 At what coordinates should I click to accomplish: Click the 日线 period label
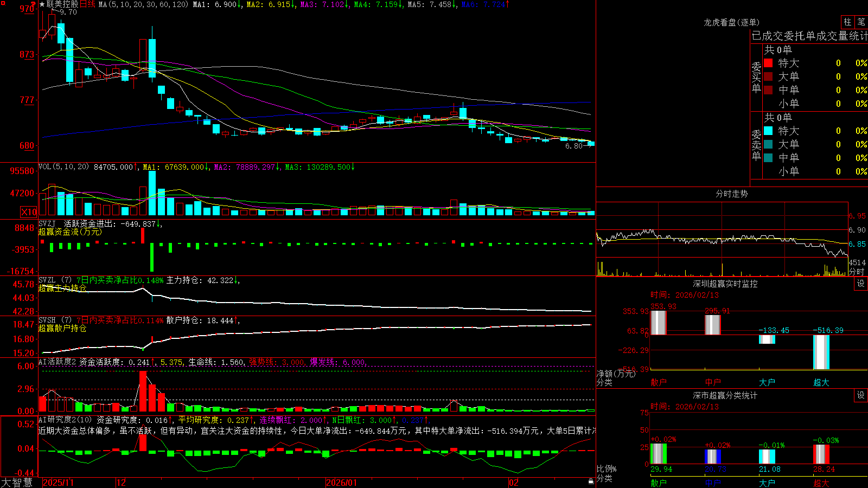pos(87,4)
